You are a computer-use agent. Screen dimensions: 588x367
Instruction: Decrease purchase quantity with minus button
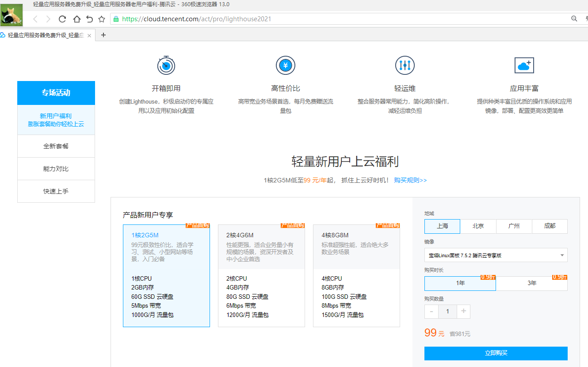click(x=431, y=311)
